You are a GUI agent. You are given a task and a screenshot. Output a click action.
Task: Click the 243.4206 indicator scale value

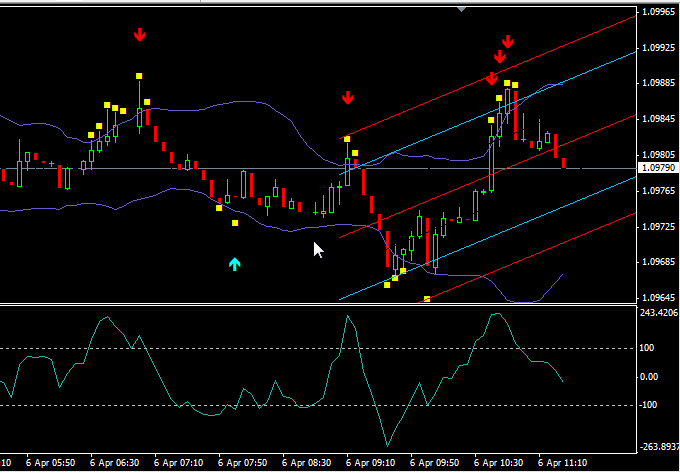click(660, 313)
